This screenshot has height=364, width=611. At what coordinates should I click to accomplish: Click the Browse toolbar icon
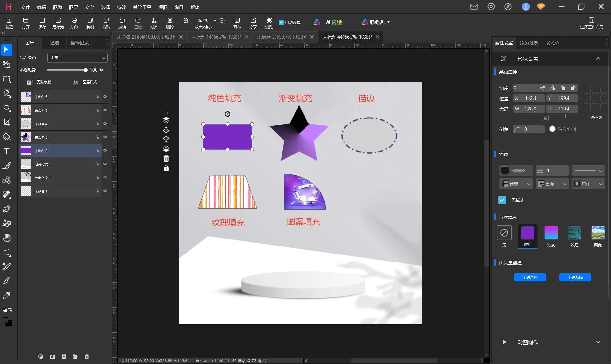[269, 23]
